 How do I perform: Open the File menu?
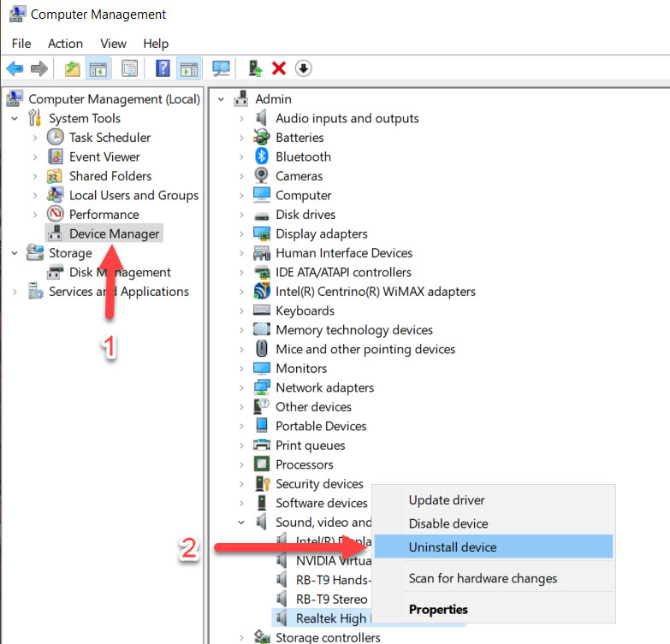point(21,44)
